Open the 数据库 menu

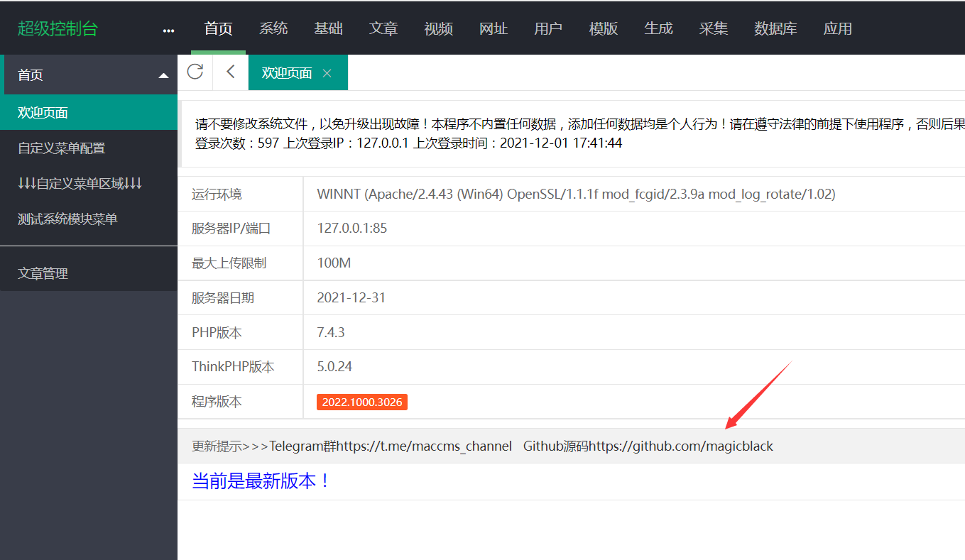[775, 28]
